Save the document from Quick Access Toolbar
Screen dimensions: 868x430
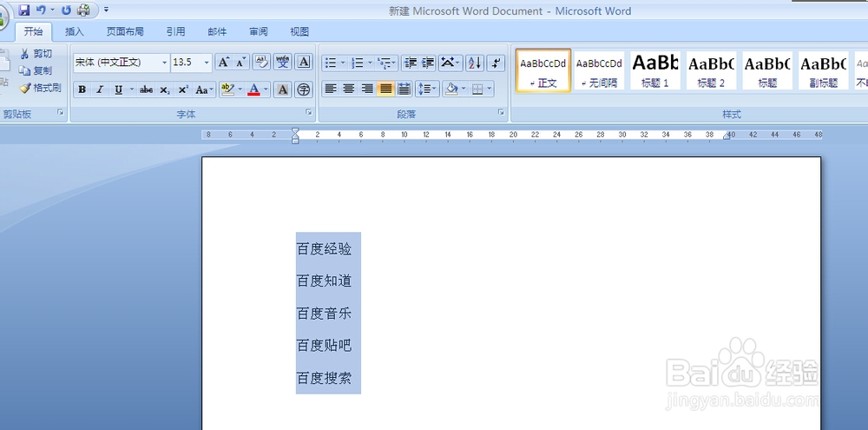(x=23, y=10)
